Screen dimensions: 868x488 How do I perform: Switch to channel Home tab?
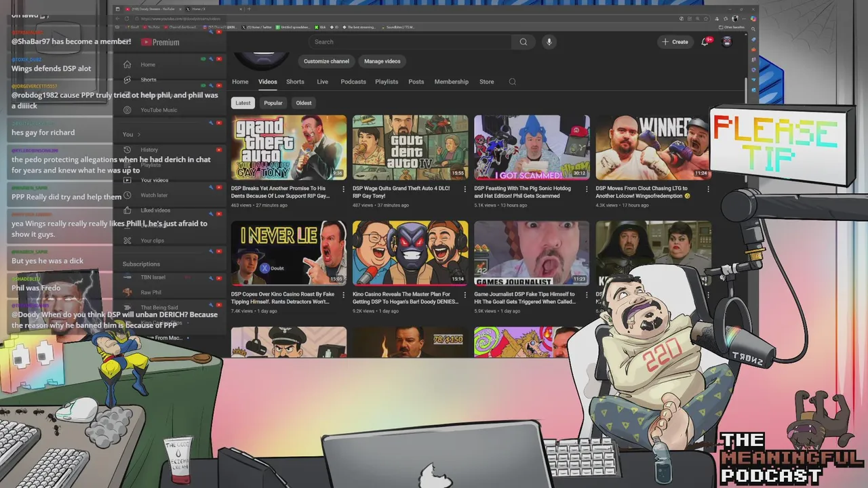click(x=240, y=81)
